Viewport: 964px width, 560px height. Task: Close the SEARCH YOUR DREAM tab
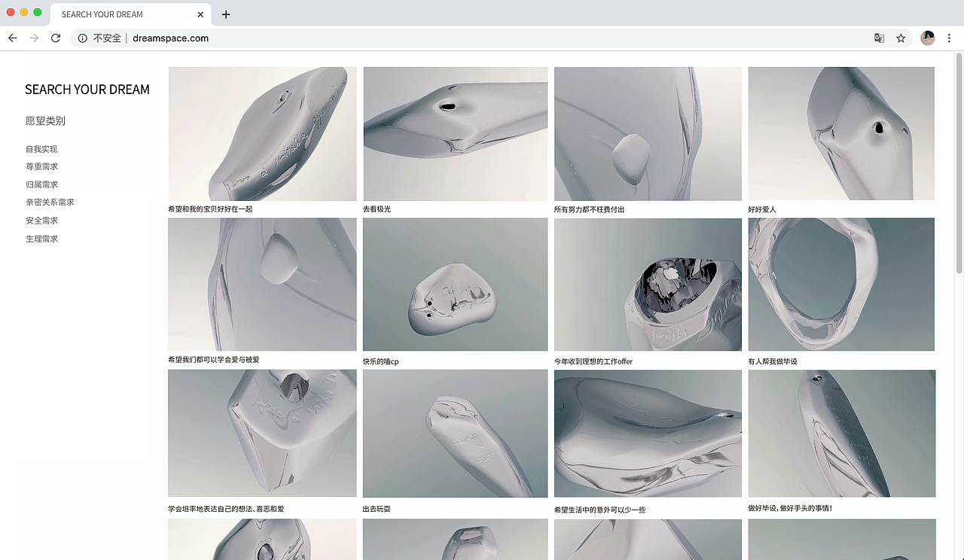tap(200, 14)
